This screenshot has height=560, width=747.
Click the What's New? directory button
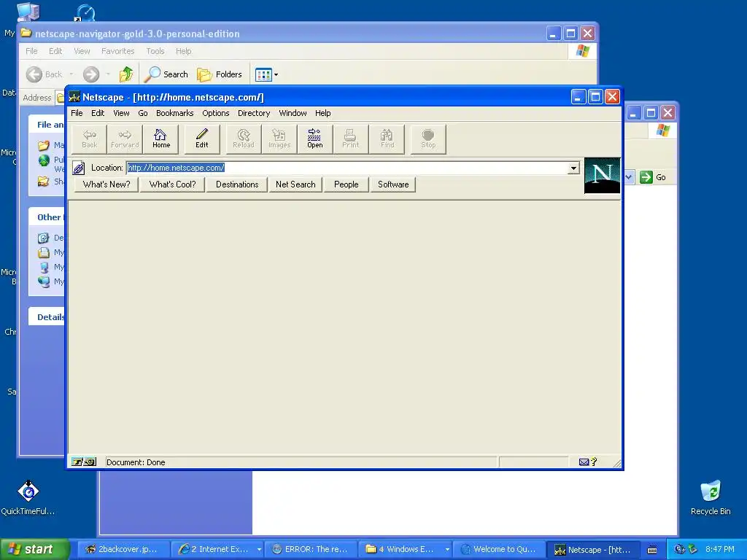point(107,184)
